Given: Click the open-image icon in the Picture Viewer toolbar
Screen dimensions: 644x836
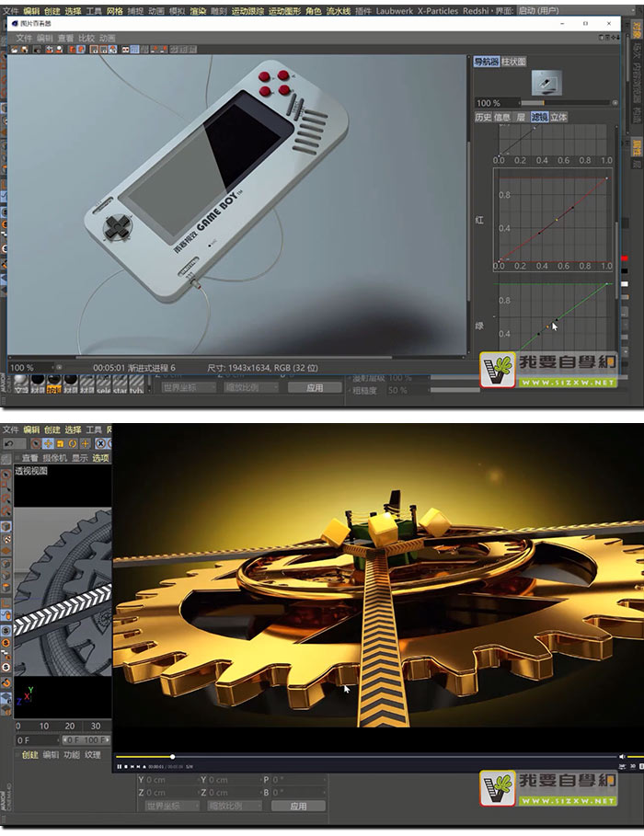Looking at the screenshot, I should click(15, 49).
